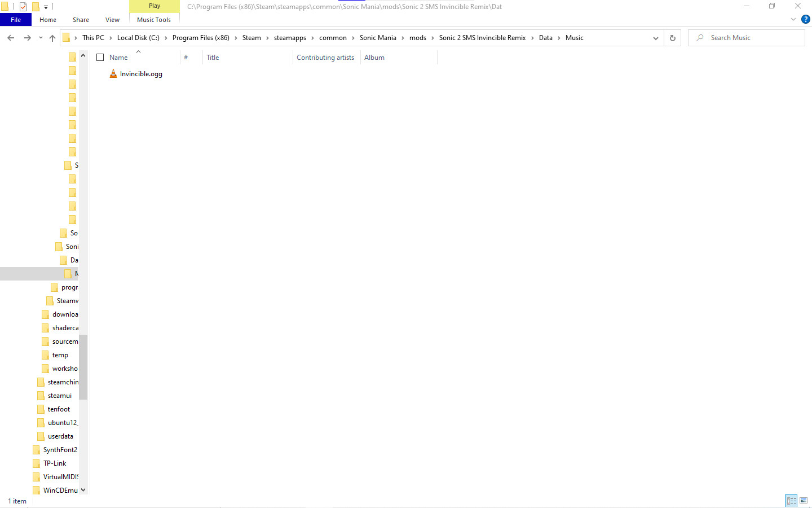The width and height of the screenshot is (812, 508).
Task: Click the navigation pane vertical scrollbar thumb
Action: click(x=83, y=367)
